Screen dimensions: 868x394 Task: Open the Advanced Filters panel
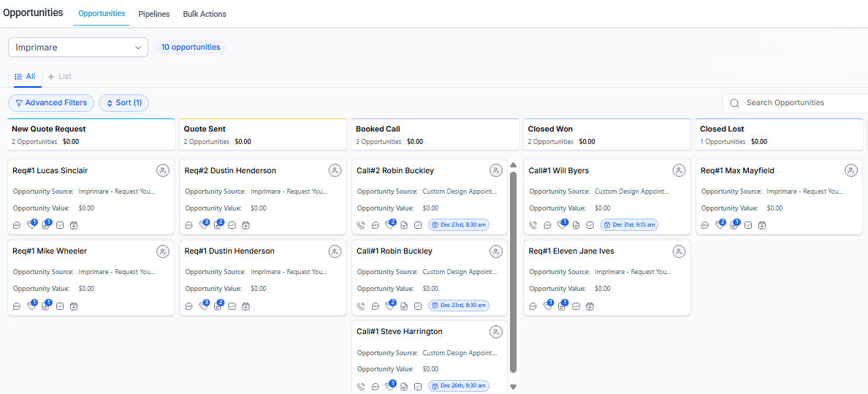pos(51,103)
